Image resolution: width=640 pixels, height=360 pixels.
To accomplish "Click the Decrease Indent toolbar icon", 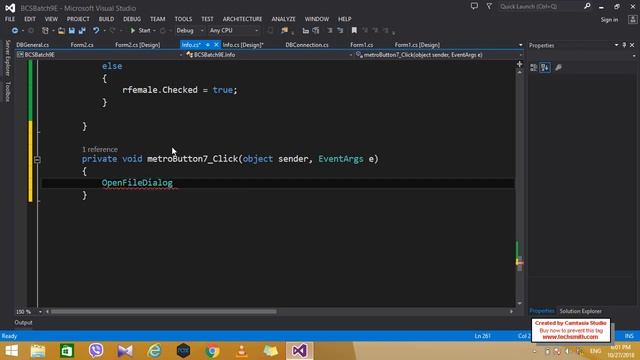I will coord(330,31).
